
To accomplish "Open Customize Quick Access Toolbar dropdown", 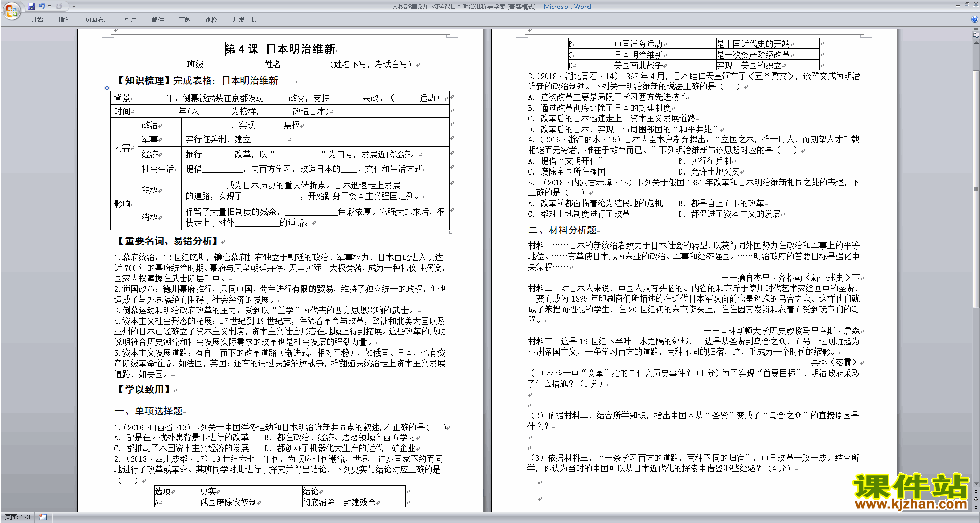I will pyautogui.click(x=73, y=6).
